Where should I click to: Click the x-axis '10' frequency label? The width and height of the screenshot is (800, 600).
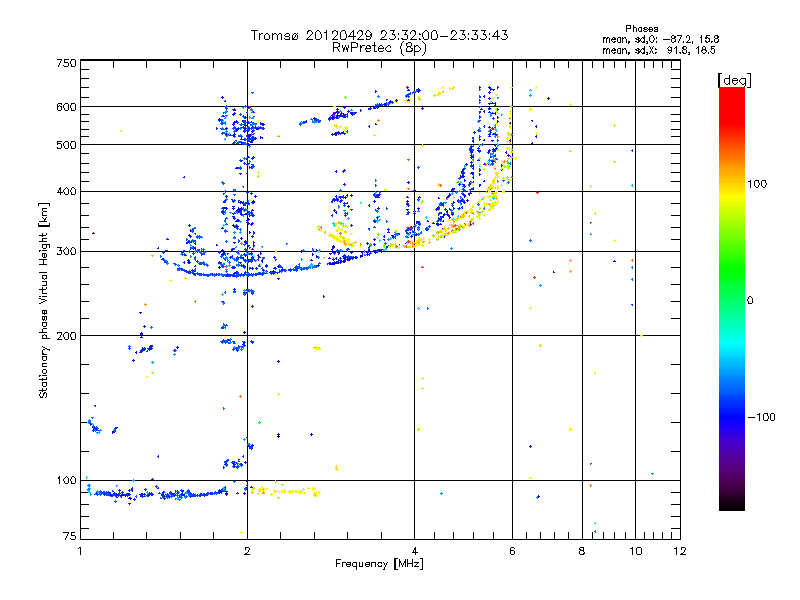point(636,551)
